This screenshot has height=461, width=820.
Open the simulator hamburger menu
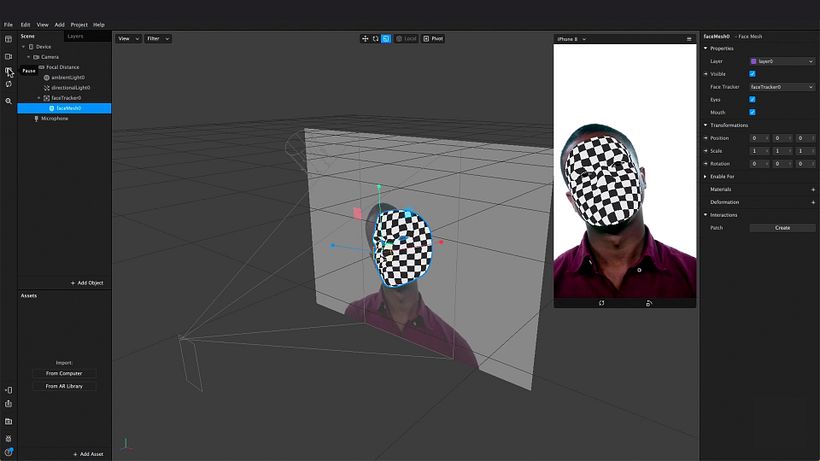pyautogui.click(x=689, y=39)
